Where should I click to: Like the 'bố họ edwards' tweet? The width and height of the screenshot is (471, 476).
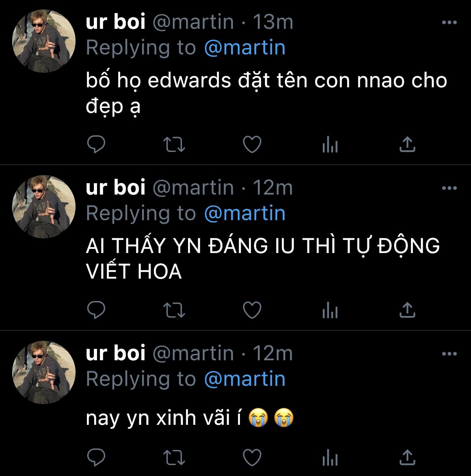[x=252, y=144]
